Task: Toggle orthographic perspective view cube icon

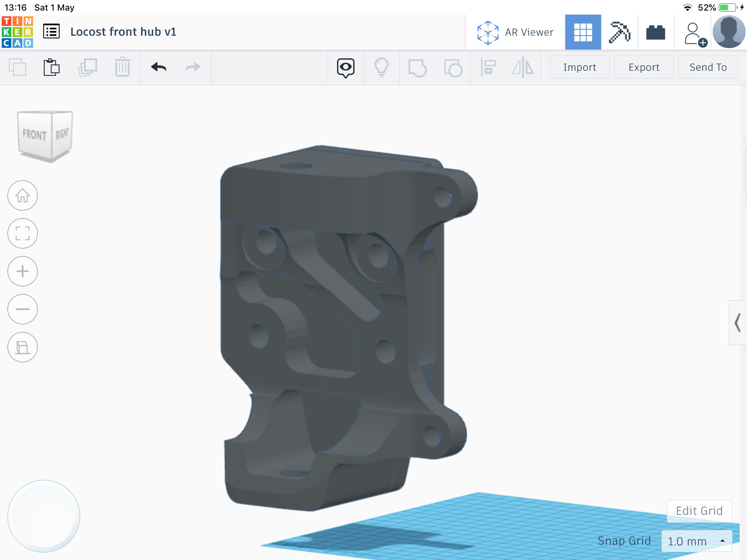Action: pyautogui.click(x=23, y=347)
